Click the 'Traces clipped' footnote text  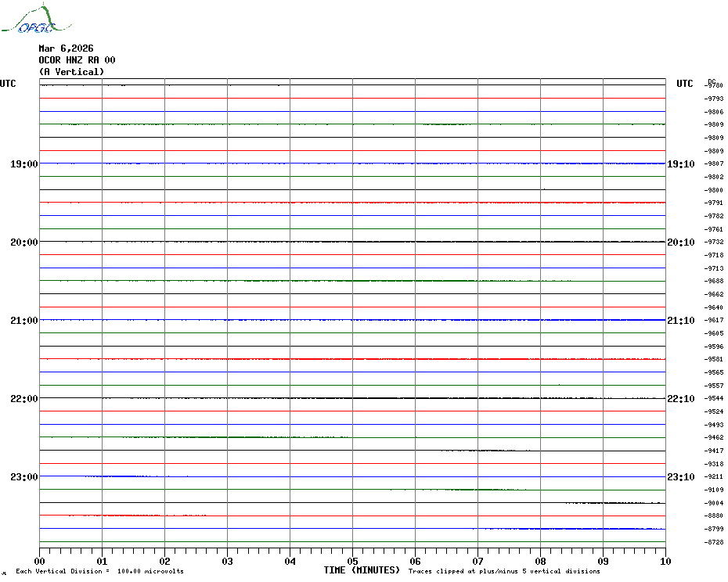pos(504,571)
